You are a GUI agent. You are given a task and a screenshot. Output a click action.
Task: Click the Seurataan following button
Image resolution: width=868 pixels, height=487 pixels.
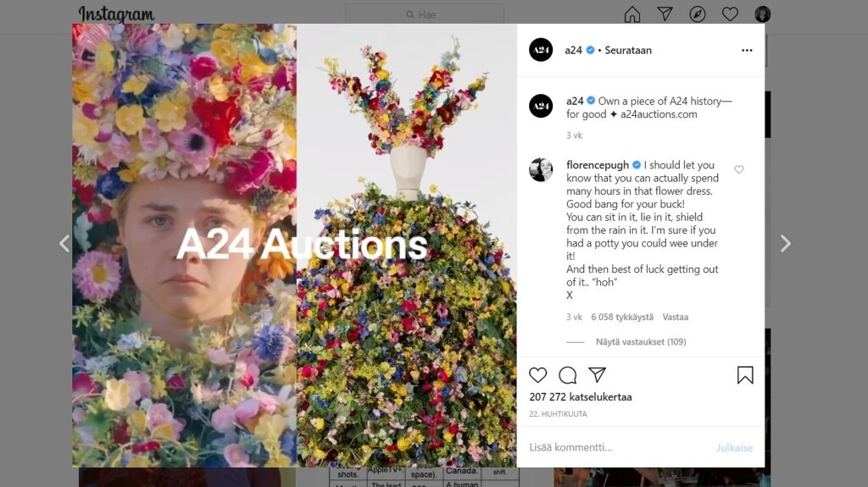628,50
